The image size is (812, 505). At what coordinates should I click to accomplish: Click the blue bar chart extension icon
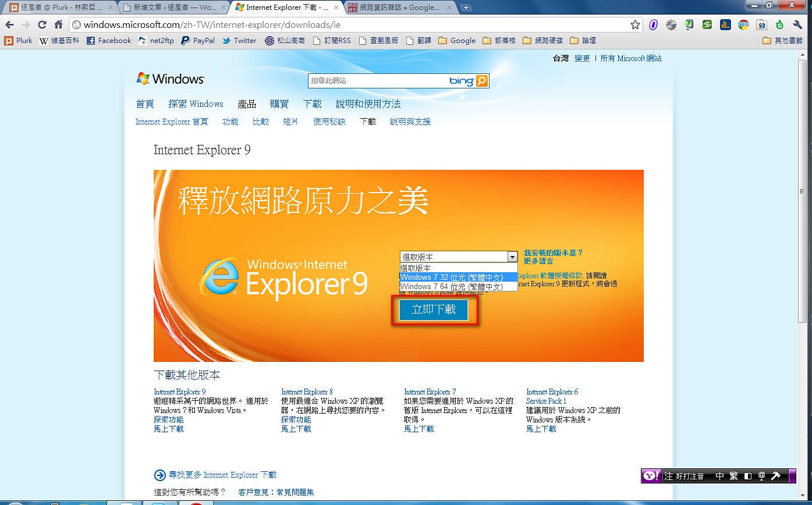point(725,25)
